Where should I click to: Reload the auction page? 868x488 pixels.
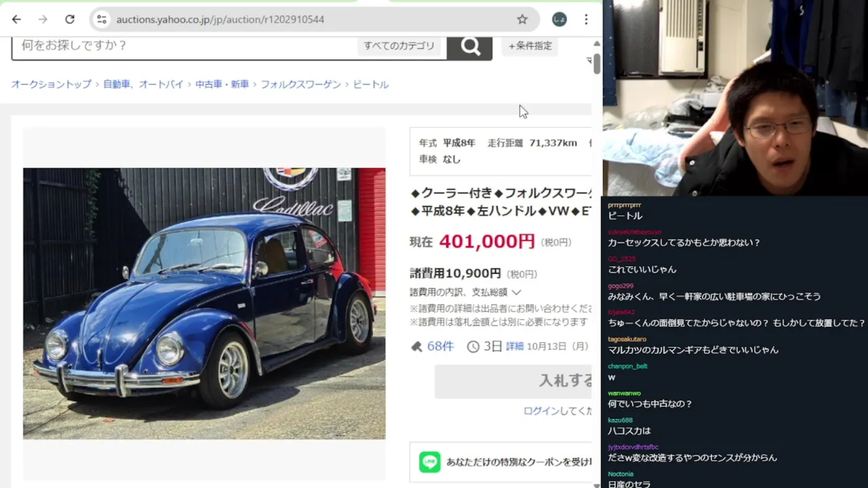point(70,20)
